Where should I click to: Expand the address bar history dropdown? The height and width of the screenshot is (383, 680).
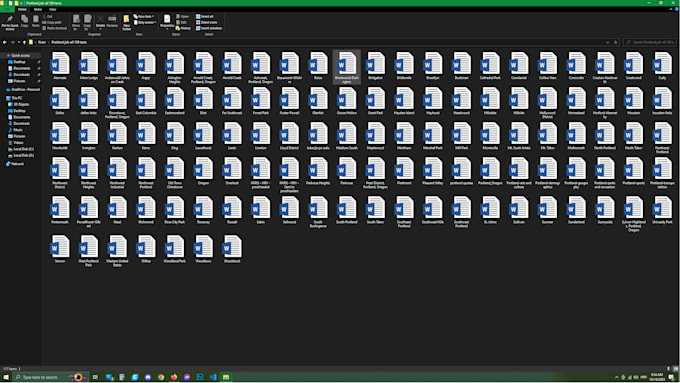[x=608, y=42]
